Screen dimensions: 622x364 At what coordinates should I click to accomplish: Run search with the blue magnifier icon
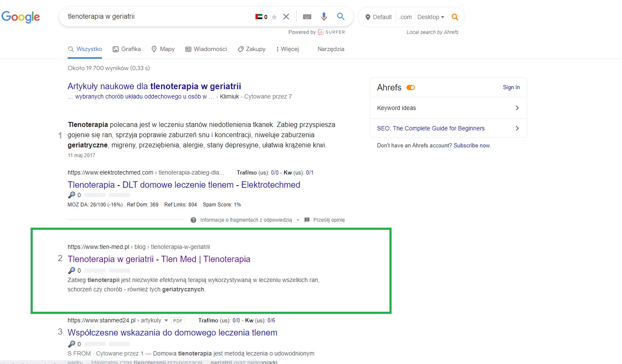point(341,17)
